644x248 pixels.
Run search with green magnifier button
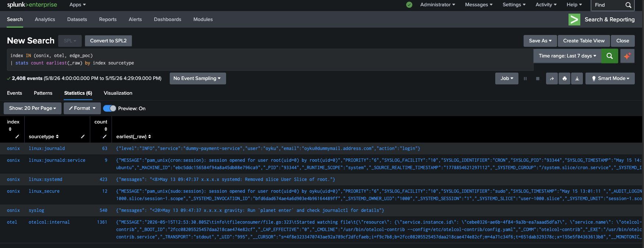[610, 56]
